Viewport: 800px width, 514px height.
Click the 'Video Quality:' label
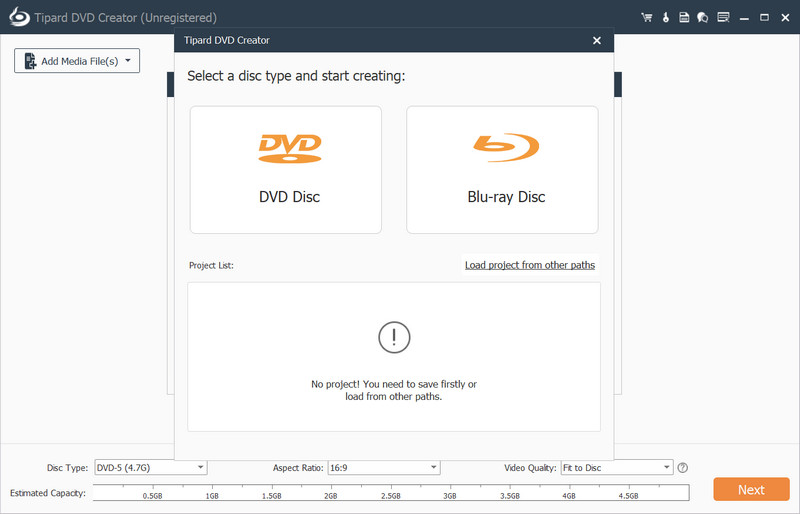click(530, 468)
